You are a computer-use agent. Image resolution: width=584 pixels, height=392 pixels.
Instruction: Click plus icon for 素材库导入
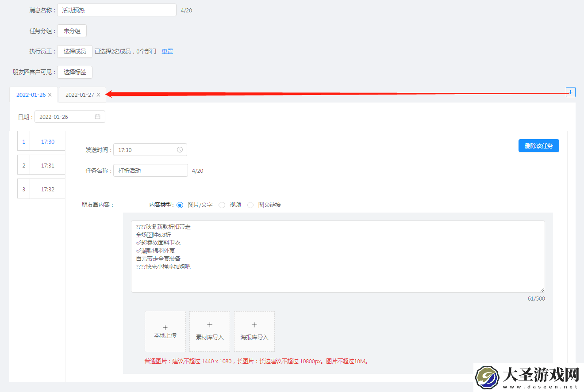coord(210,325)
